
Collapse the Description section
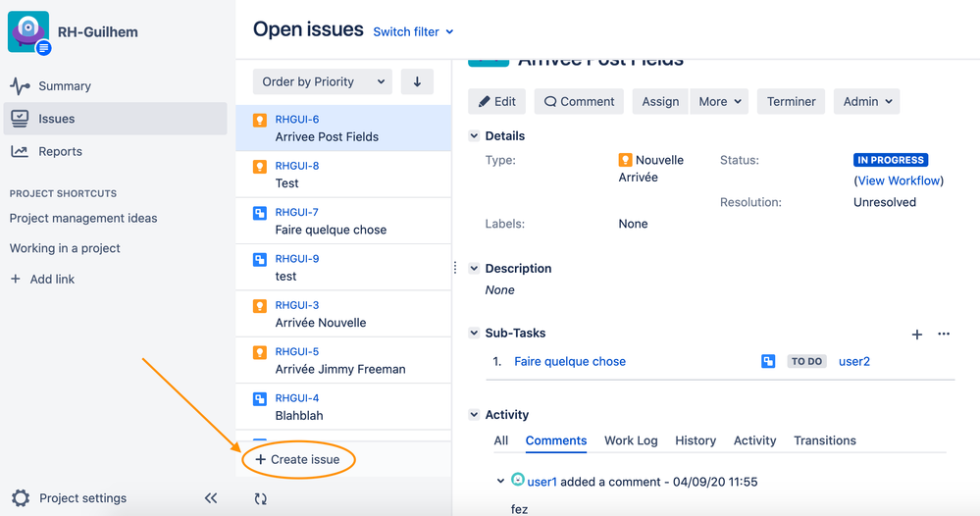point(474,268)
